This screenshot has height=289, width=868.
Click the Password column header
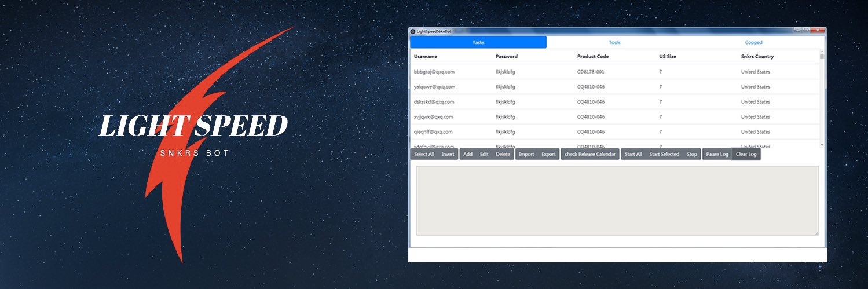(507, 57)
